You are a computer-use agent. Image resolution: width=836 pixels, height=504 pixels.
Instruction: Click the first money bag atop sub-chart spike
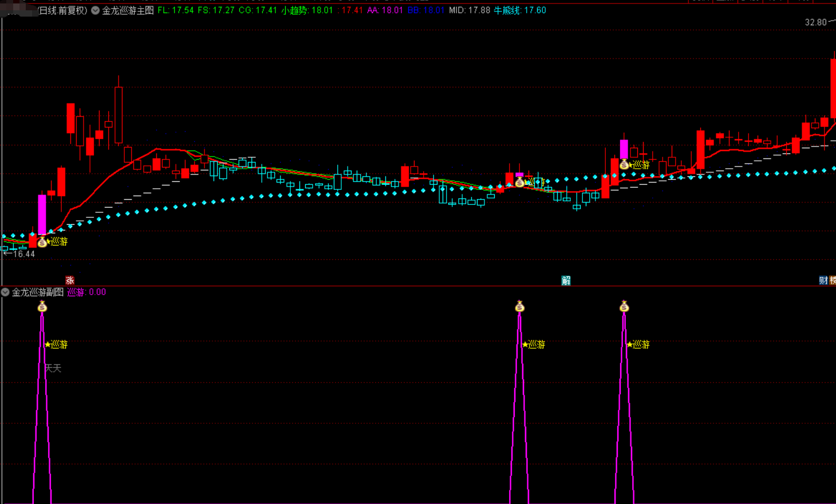42,307
